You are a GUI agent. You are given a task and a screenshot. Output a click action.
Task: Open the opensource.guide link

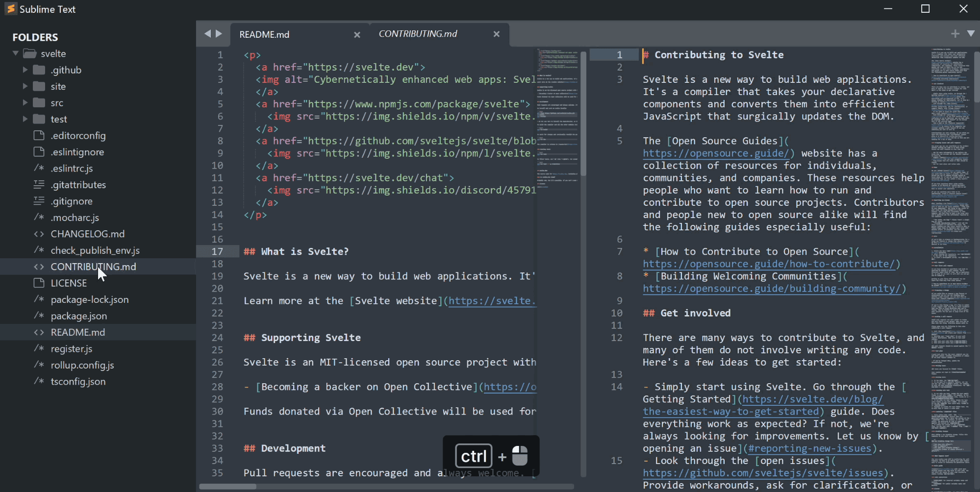(717, 153)
